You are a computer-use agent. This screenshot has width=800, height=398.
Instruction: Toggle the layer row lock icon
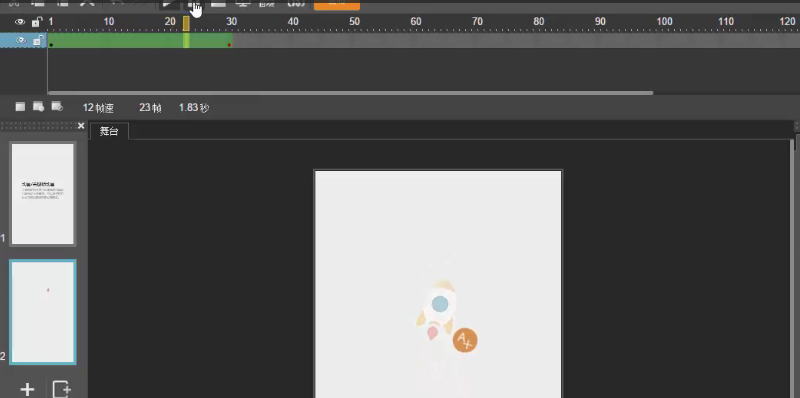click(x=37, y=40)
